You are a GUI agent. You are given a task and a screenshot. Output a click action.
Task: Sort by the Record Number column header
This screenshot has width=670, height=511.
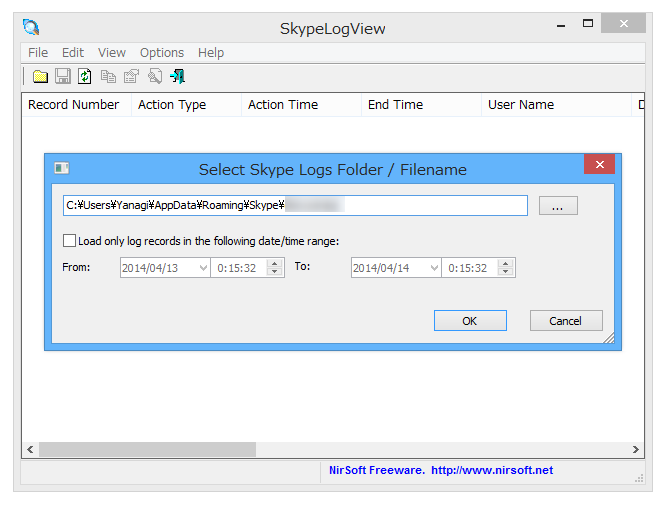76,105
